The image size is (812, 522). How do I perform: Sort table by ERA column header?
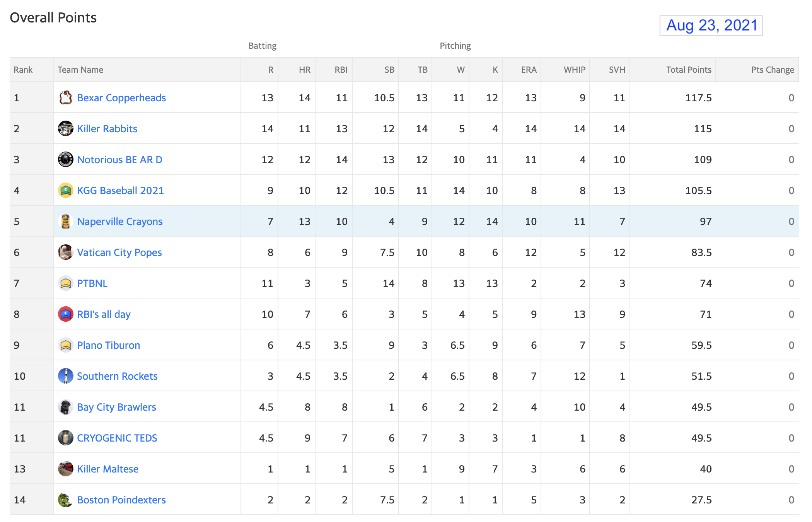(x=529, y=70)
